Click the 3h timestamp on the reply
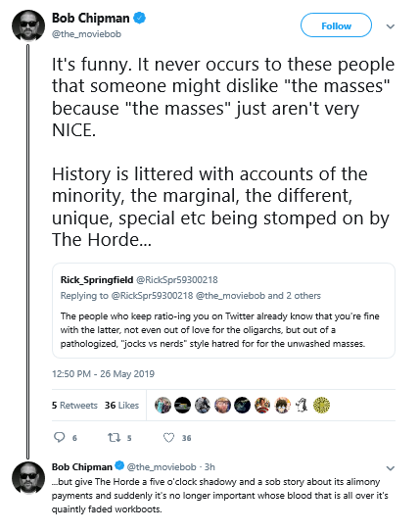 [209, 467]
